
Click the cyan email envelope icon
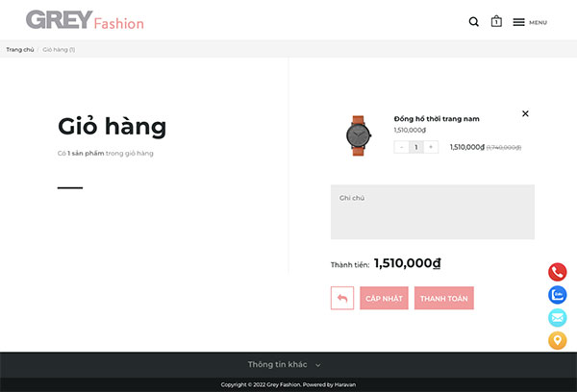(x=557, y=318)
